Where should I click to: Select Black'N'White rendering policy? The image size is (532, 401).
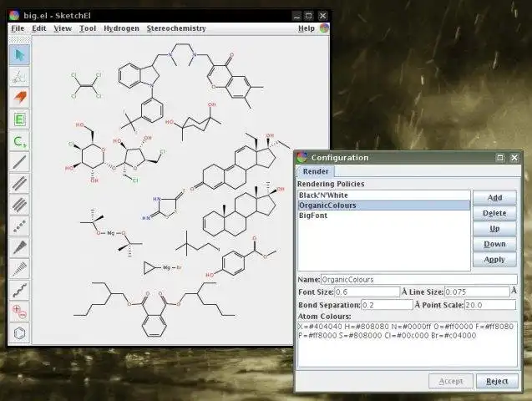pyautogui.click(x=384, y=195)
